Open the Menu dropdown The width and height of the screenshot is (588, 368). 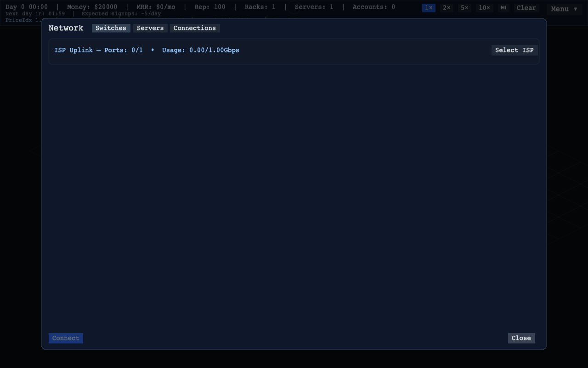[564, 9]
